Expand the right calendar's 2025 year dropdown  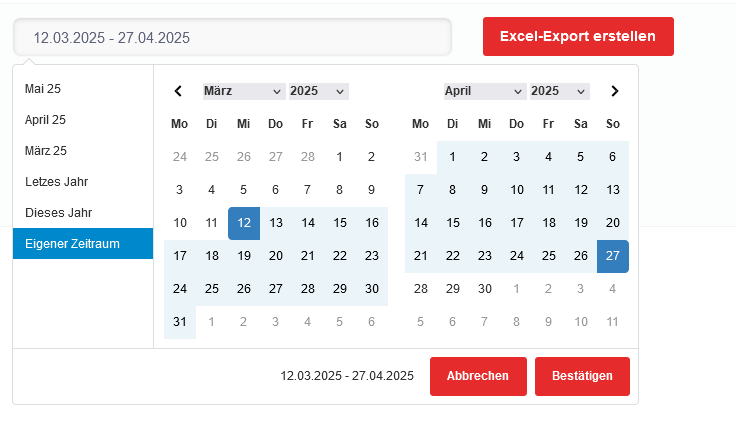click(x=559, y=91)
